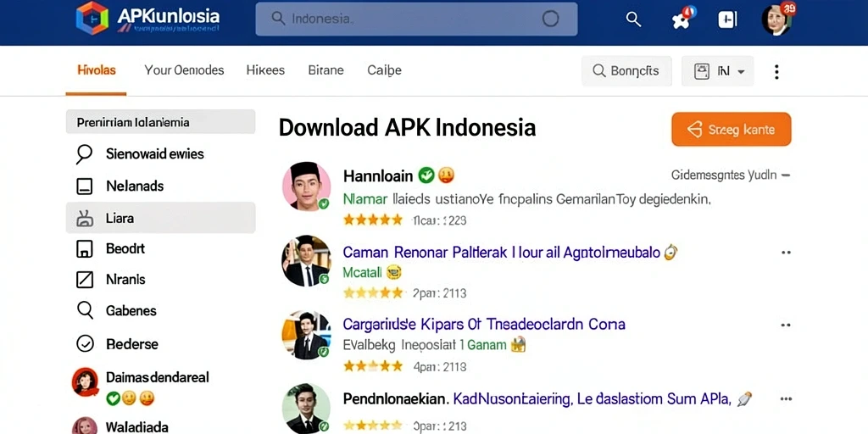The width and height of the screenshot is (868, 434).
Task: Click star rating beside Spar: 213
Action: pos(373,426)
